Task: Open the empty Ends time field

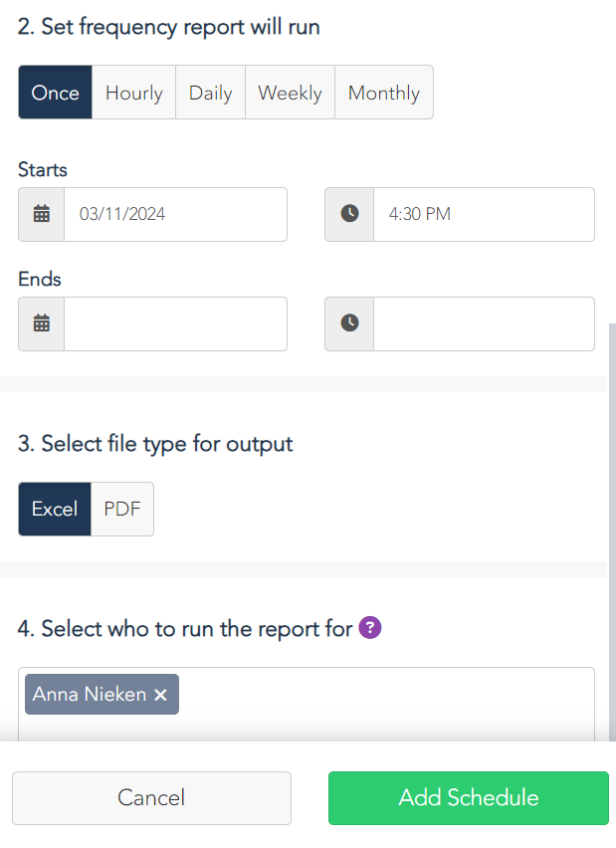Action: [484, 323]
